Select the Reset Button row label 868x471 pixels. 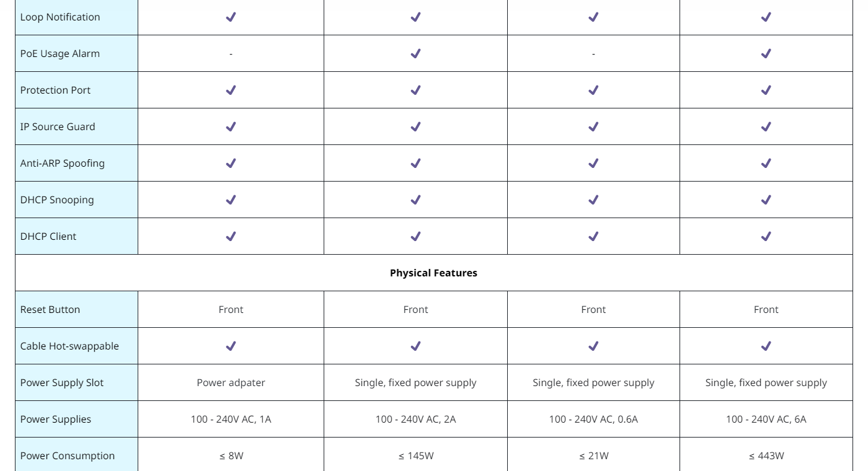(x=50, y=309)
